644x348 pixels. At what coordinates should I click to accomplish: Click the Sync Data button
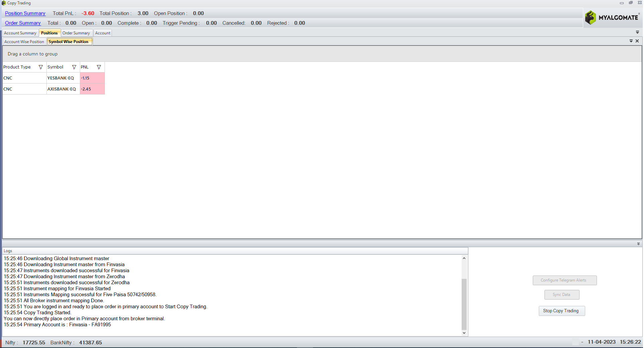coord(561,295)
